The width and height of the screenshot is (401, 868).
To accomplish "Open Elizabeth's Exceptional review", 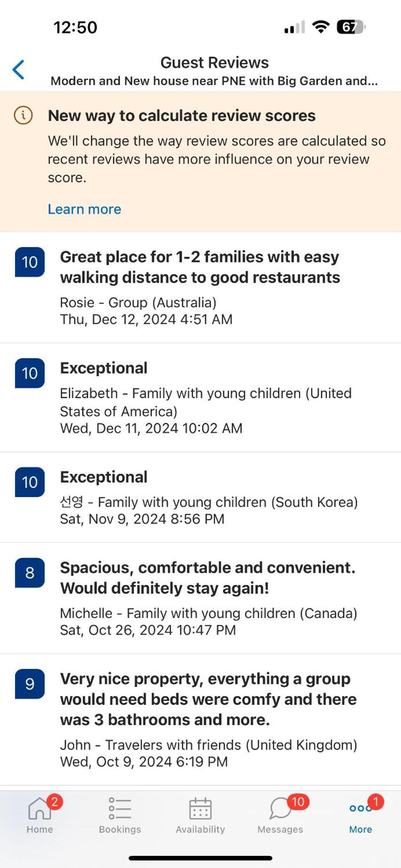I will (200, 398).
